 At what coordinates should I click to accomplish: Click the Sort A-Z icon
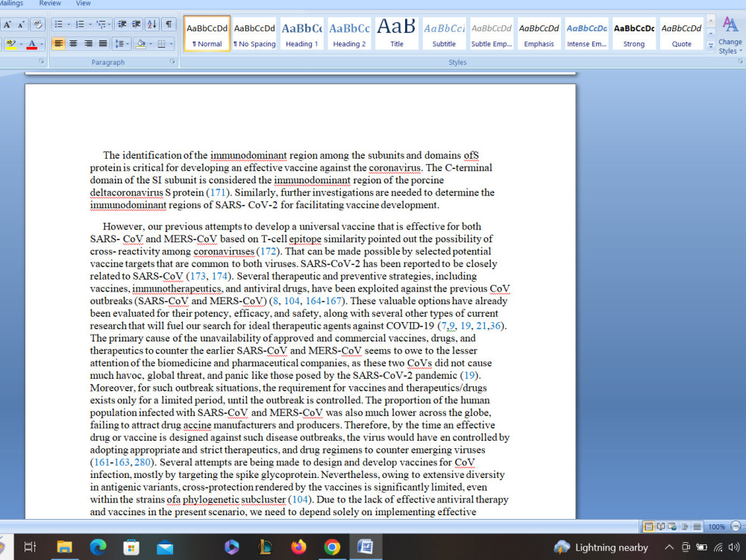click(x=151, y=25)
